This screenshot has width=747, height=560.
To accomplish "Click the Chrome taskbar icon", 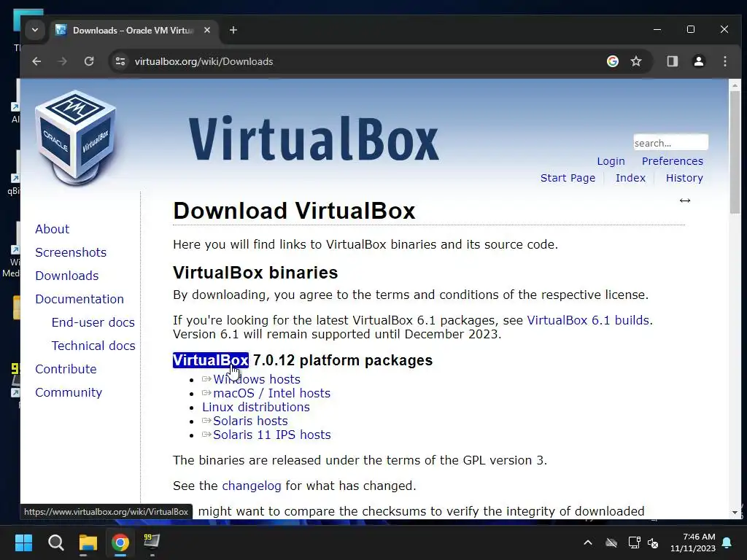I will pyautogui.click(x=120, y=542).
